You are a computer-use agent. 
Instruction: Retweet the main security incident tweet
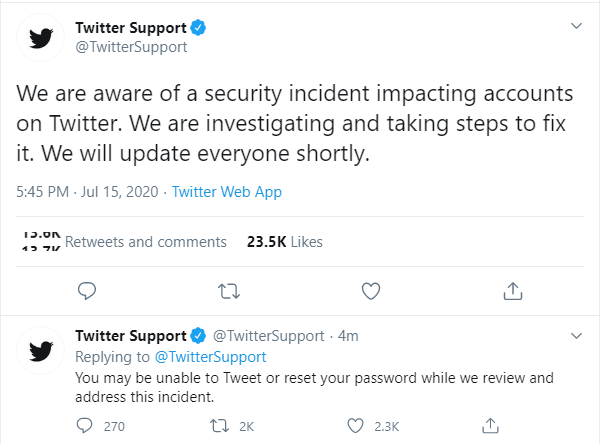(x=229, y=291)
